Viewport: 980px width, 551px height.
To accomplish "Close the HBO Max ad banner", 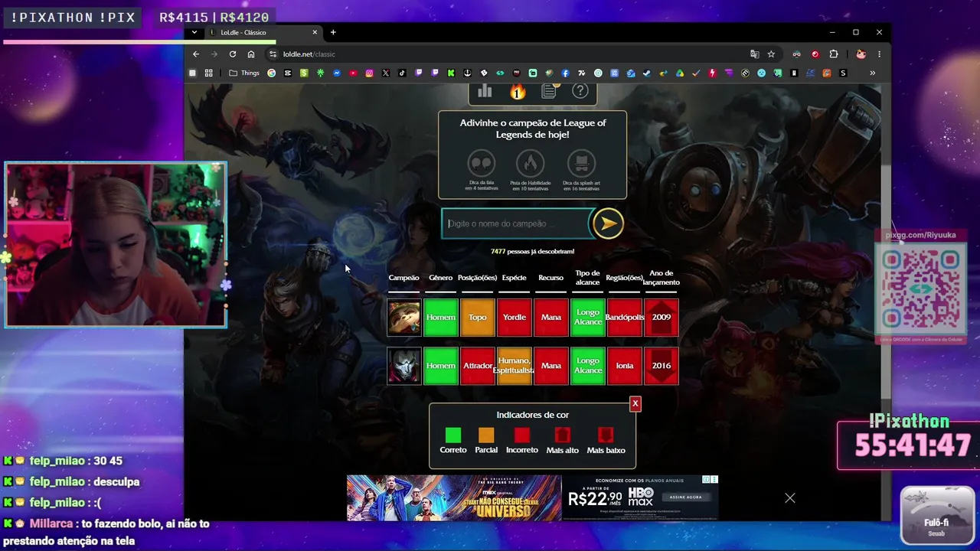I will (x=790, y=498).
